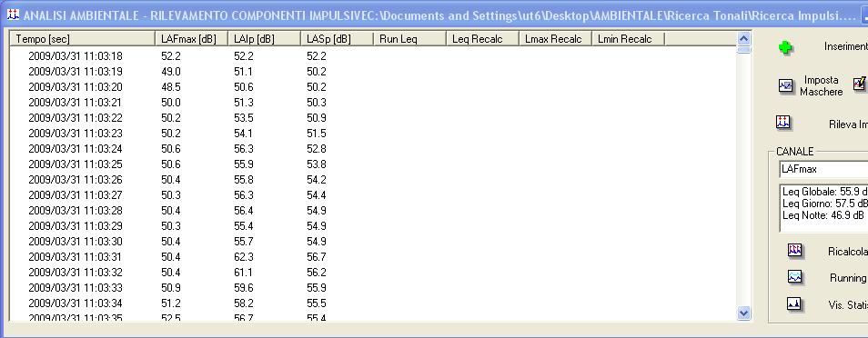Click the LASp [dB] column header

[337, 39]
